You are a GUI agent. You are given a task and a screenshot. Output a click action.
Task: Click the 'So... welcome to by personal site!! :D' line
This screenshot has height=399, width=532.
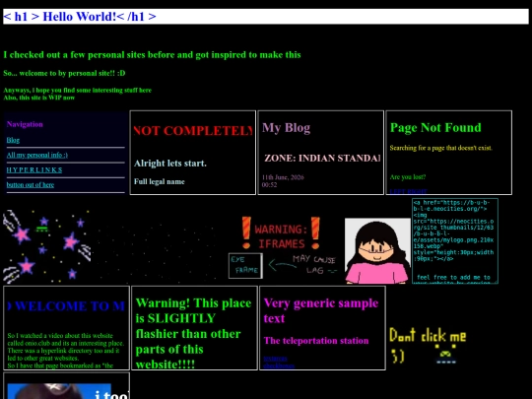64,73
